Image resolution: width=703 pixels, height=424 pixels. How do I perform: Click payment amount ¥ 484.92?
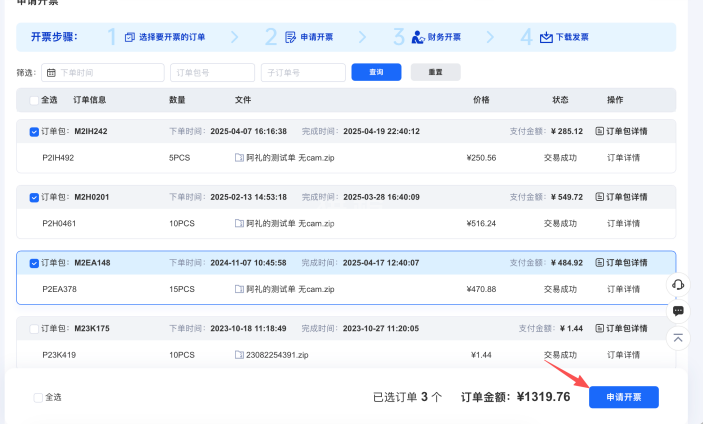tap(567, 263)
